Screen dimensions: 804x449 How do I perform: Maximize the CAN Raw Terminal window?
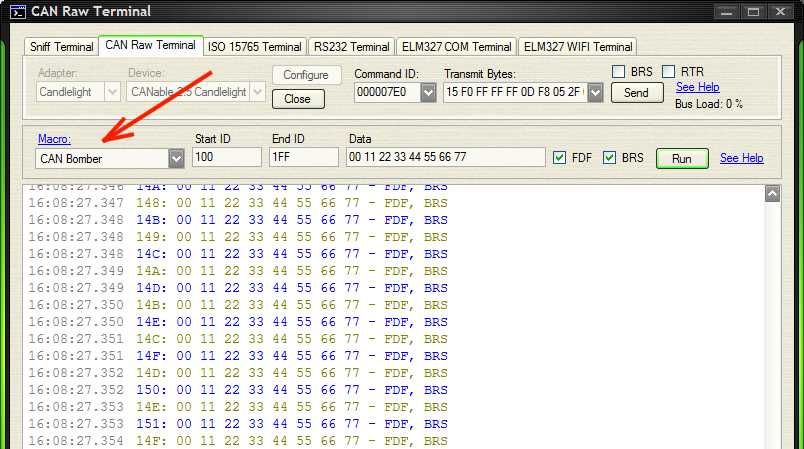point(753,12)
